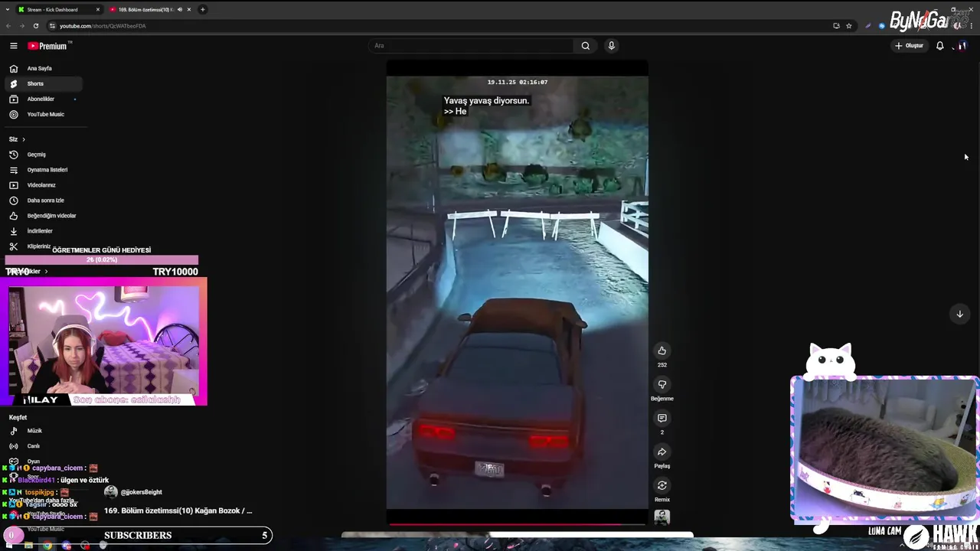This screenshot has width=980, height=551.
Task: Open the purple feather extension icon
Action: tap(867, 25)
